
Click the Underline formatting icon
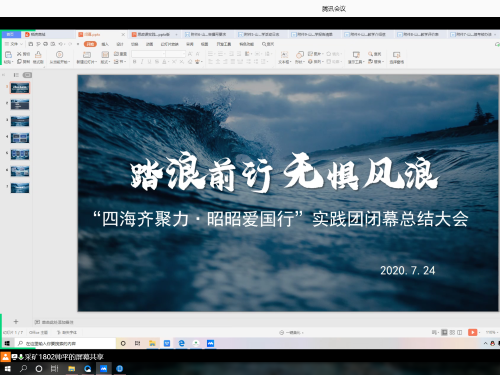[149, 62]
